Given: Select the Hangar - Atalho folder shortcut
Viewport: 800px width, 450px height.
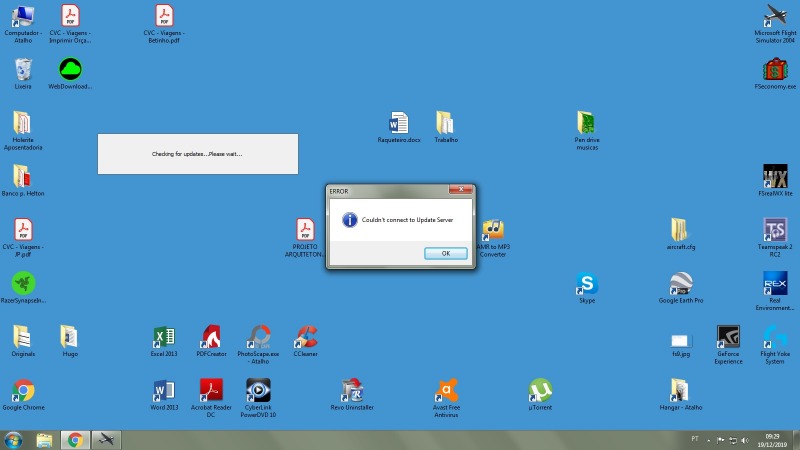Looking at the screenshot, I should click(x=681, y=394).
